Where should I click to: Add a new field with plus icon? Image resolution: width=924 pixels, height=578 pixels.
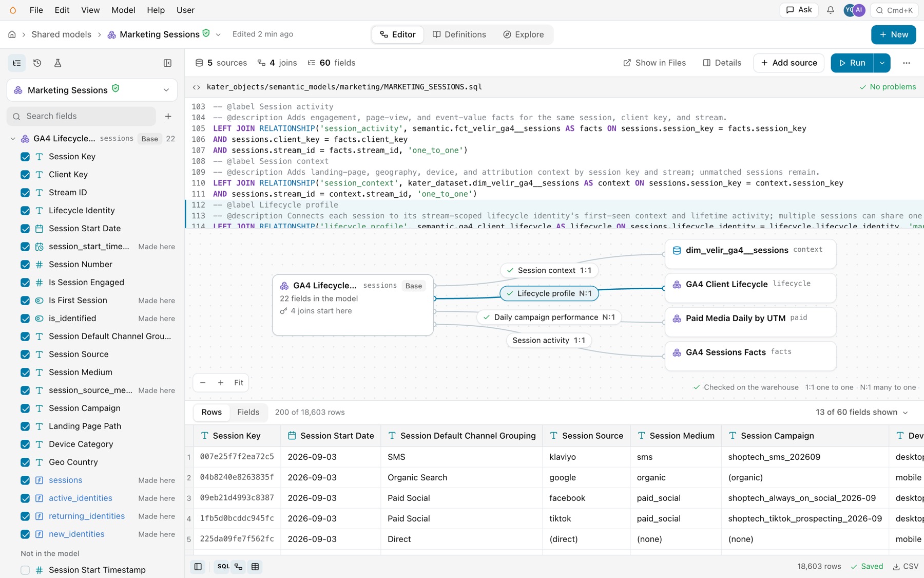pos(168,116)
